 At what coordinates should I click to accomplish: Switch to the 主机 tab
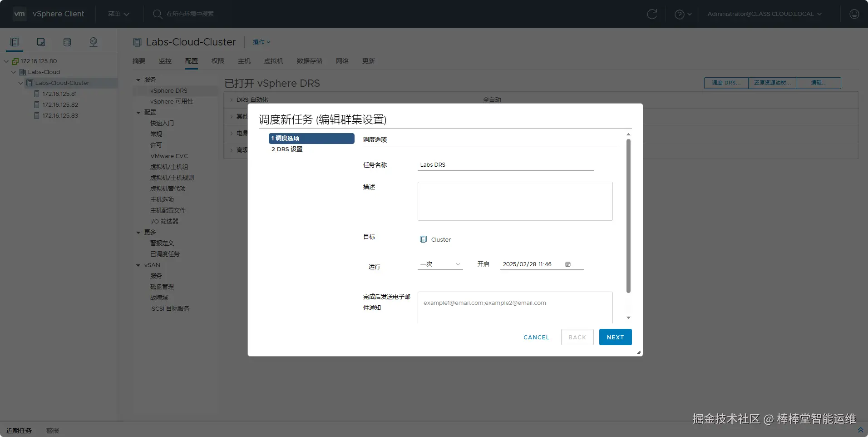pos(244,61)
